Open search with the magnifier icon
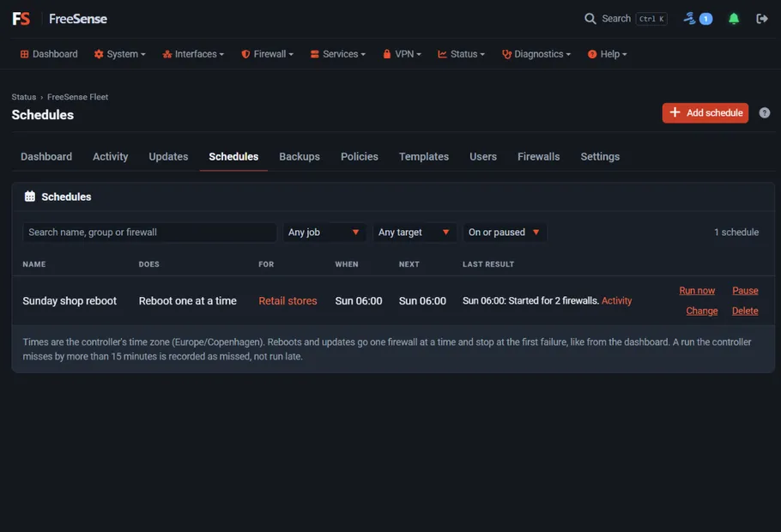The image size is (781, 532). tap(590, 19)
